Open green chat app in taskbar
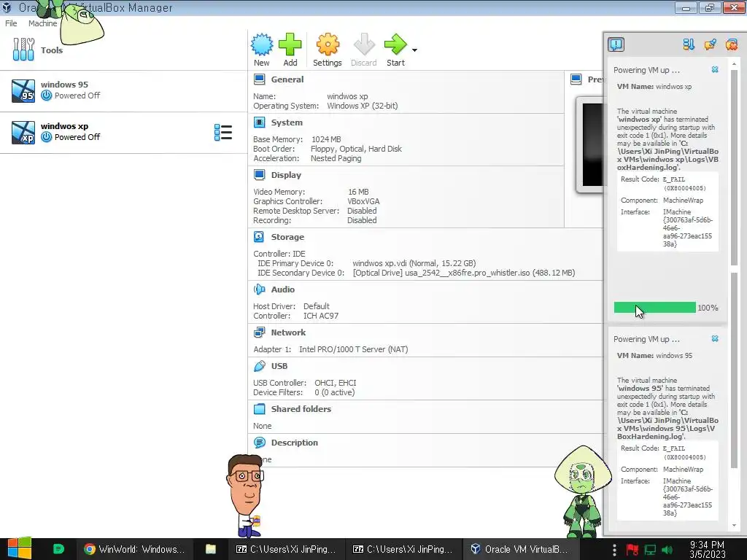This screenshot has height=560, width=747. (x=58, y=549)
